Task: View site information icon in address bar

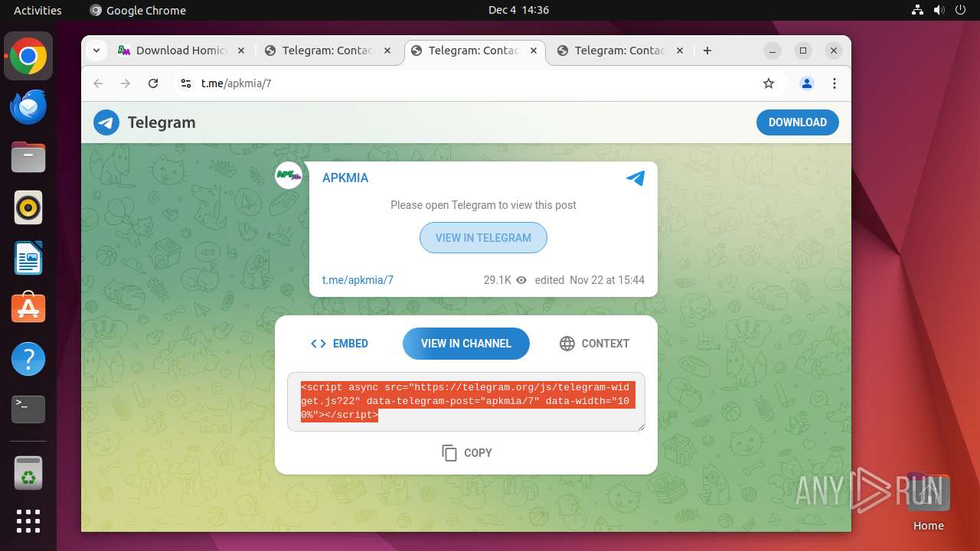Action: click(x=185, y=83)
